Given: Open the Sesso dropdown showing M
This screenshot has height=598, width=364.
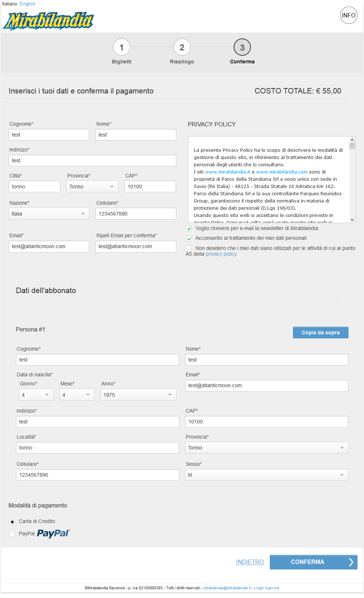Looking at the screenshot, I should [x=267, y=475].
